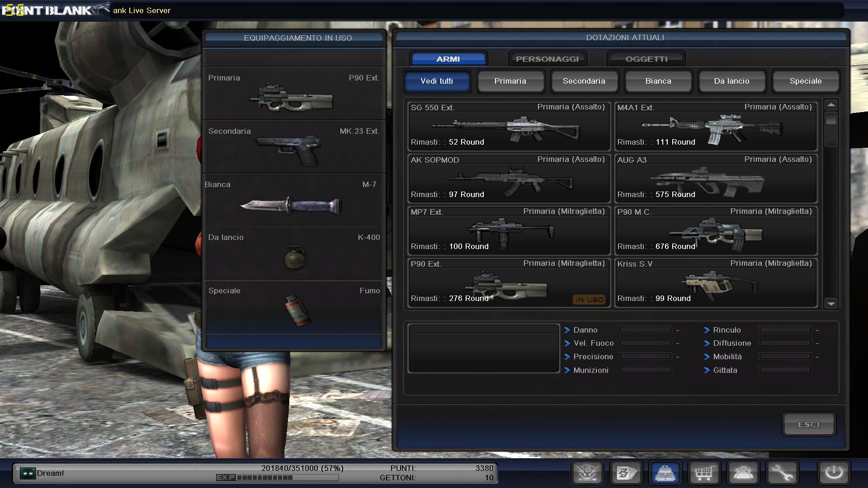Image resolution: width=868 pixels, height=488 pixels.
Task: Filter weapons by Primaria
Action: (x=510, y=81)
